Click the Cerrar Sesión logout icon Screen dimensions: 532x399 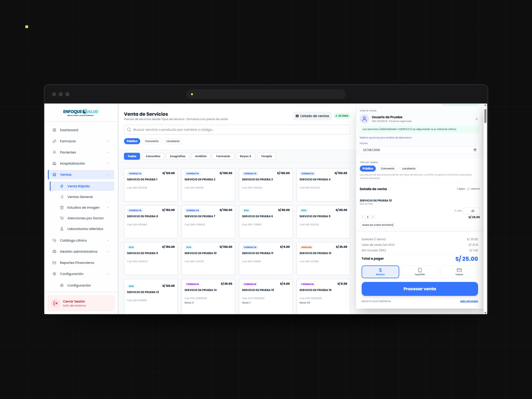coord(56,303)
